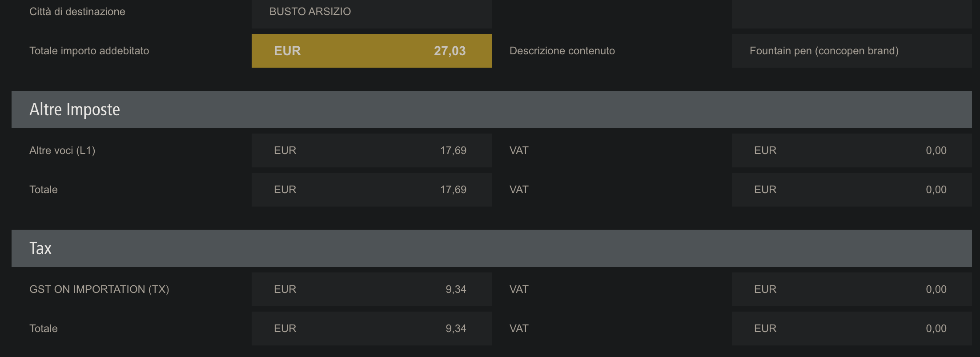
Task: Select the Tax section Totale EUR 9,34 field
Action: tap(371, 329)
